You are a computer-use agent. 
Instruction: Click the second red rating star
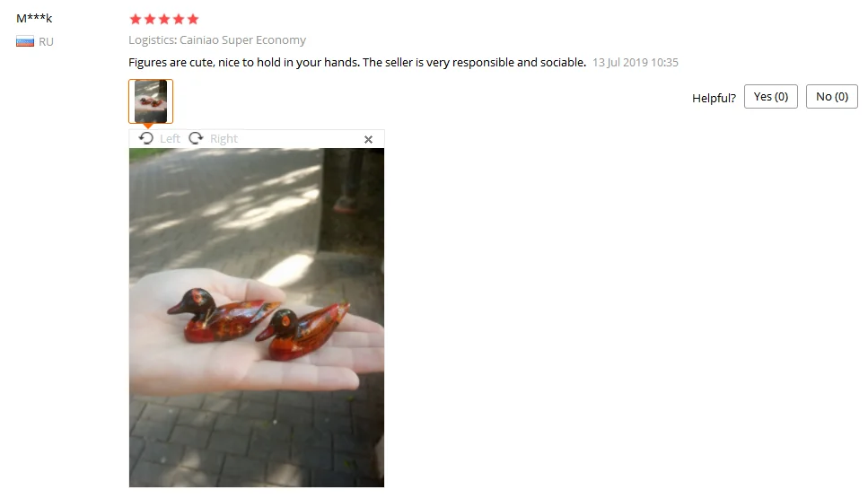click(150, 20)
